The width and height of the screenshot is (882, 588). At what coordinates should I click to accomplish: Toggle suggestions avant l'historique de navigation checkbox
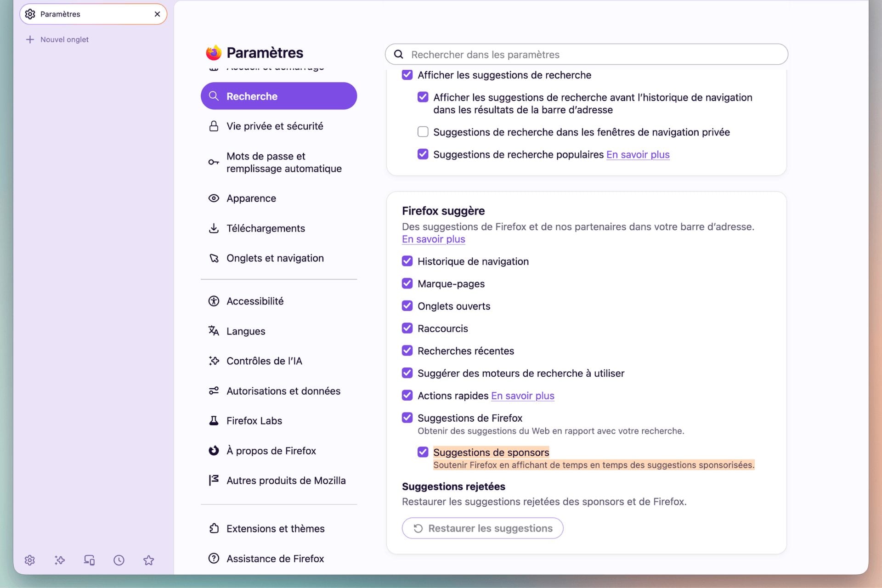(423, 97)
